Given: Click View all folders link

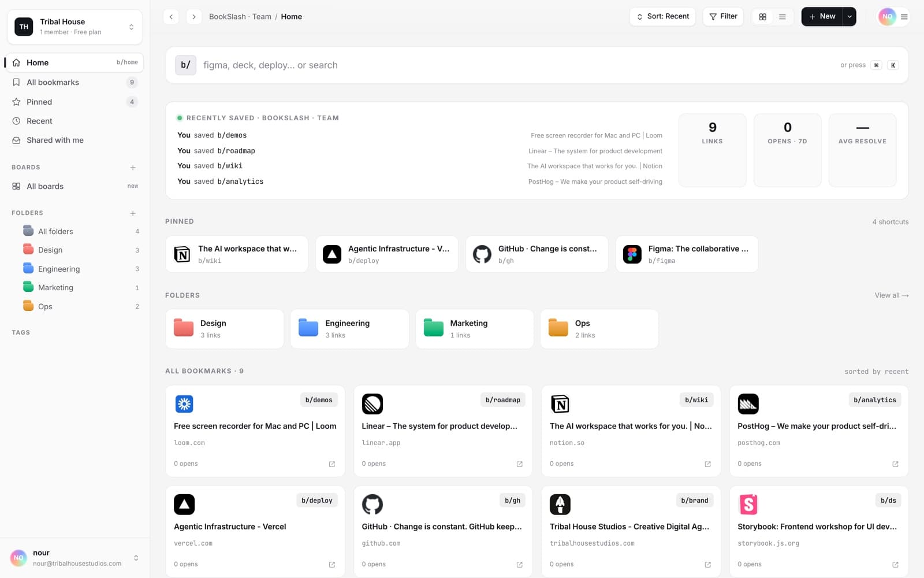Looking at the screenshot, I should (892, 295).
